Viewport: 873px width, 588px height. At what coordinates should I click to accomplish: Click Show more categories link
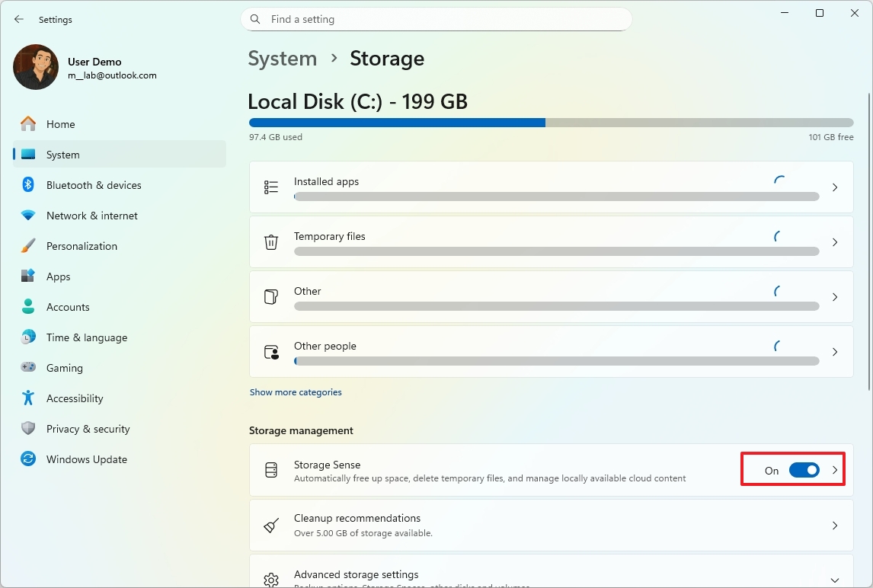[x=296, y=392]
